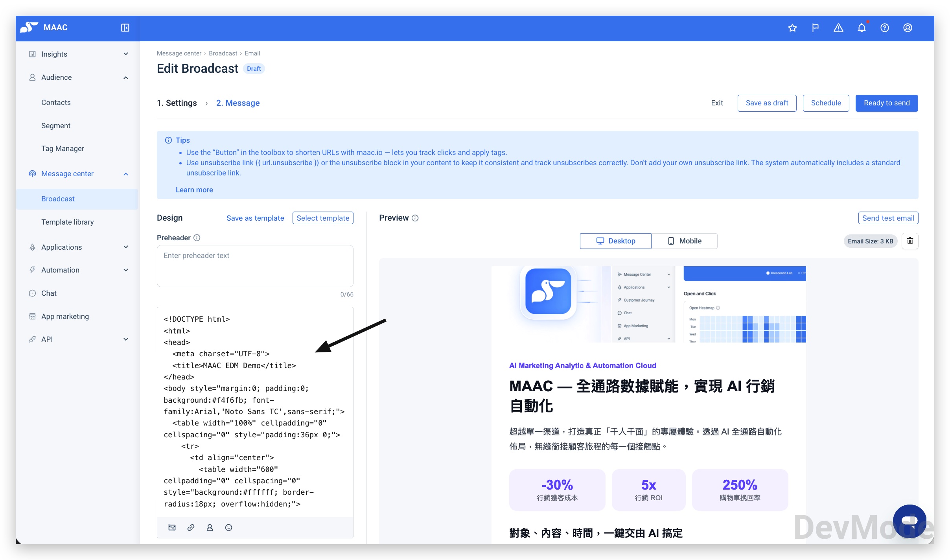
Task: Focus the preheader text field
Action: 255,266
